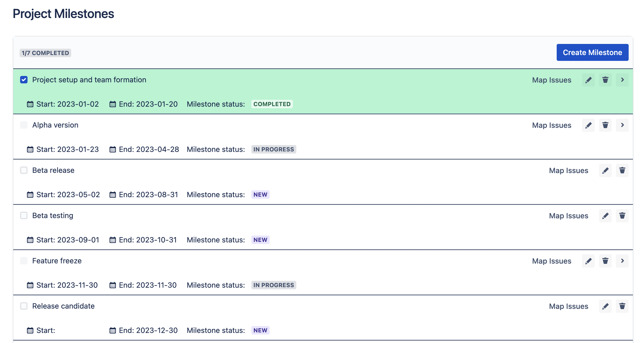Edit the Feature freeze milestone

click(588, 261)
